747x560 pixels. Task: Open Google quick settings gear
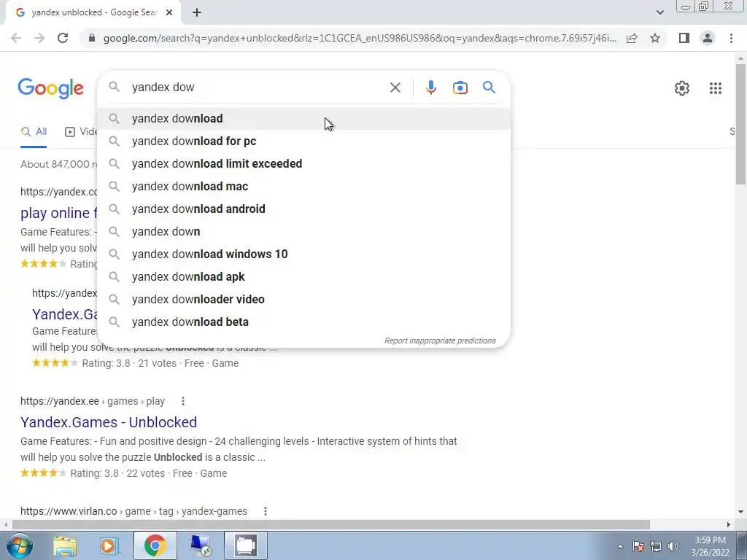pos(682,88)
